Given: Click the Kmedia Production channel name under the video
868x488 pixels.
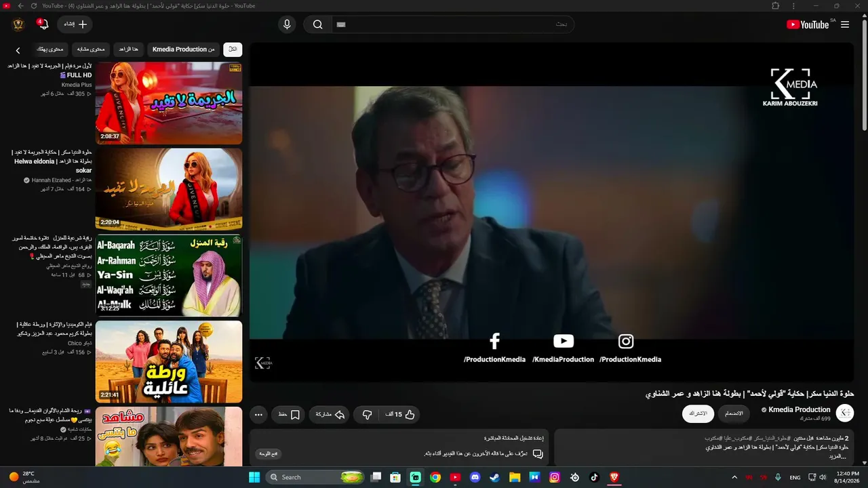Looking at the screenshot, I should pyautogui.click(x=800, y=409).
